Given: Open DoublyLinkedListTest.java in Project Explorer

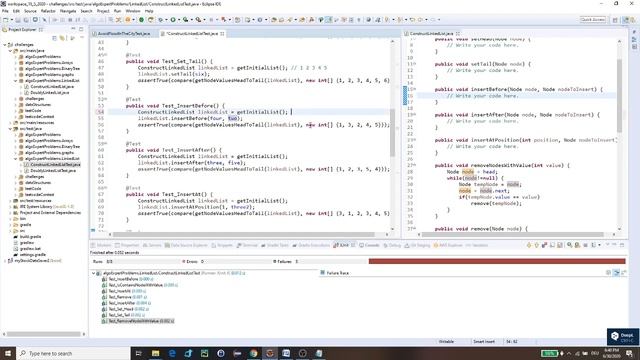Looking at the screenshot, I should point(50,171).
